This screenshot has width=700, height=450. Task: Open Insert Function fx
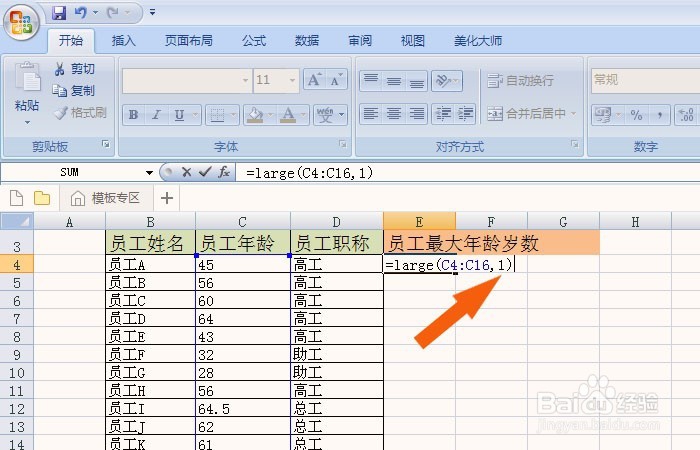(224, 172)
